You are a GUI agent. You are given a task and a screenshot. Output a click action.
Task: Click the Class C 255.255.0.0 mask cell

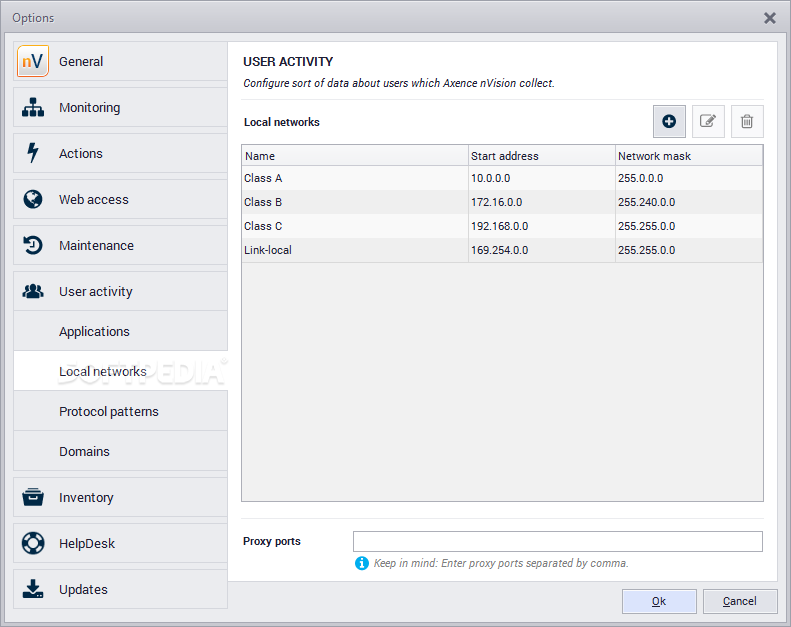tap(689, 226)
